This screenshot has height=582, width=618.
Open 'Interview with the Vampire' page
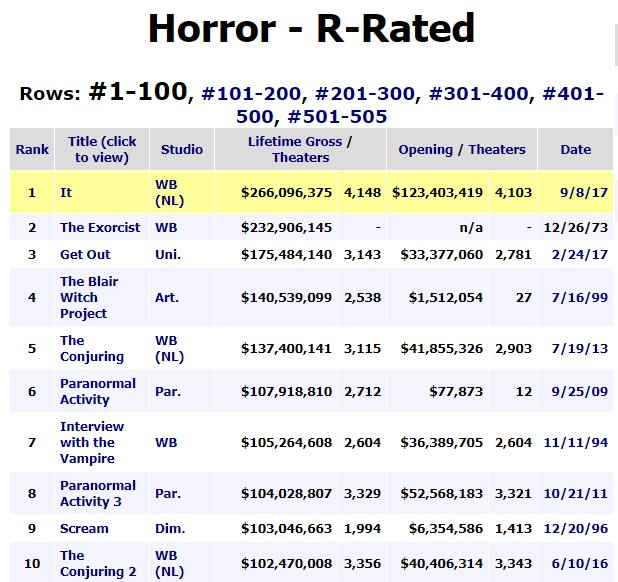[92, 442]
